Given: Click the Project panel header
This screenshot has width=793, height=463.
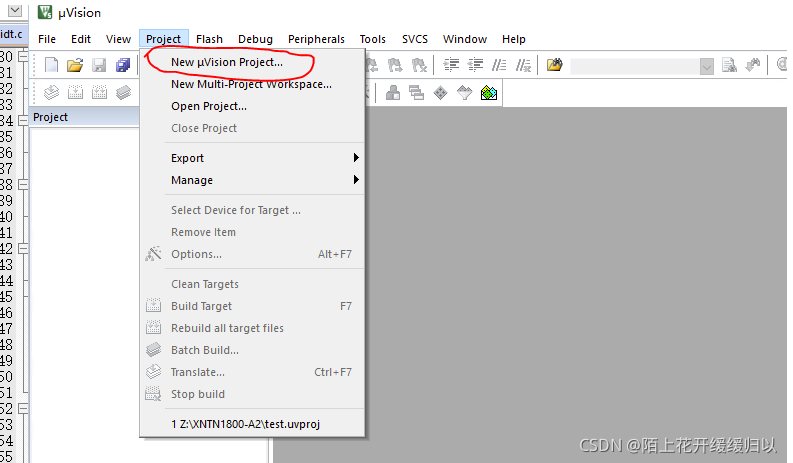Looking at the screenshot, I should 85,117.
